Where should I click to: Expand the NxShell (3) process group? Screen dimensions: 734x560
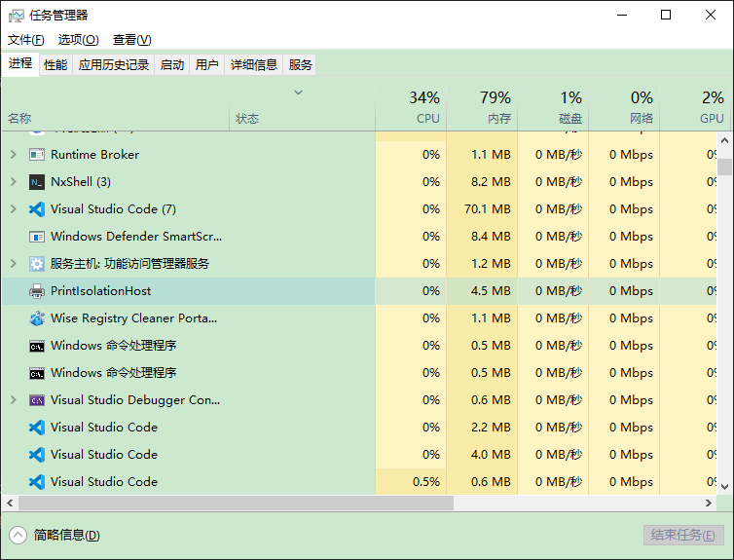14,182
